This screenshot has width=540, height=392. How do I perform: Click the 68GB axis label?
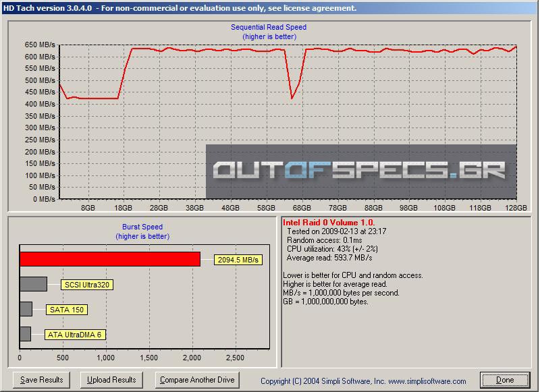click(x=302, y=208)
